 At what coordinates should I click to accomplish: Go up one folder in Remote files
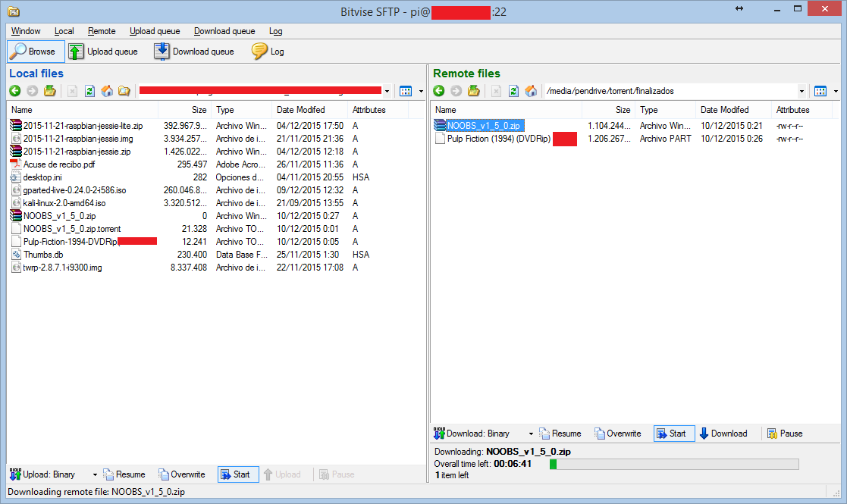tap(474, 91)
